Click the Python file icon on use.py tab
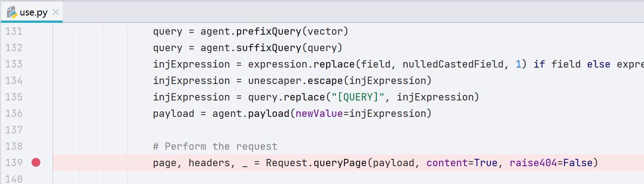This screenshot has height=184, width=644. coord(12,12)
